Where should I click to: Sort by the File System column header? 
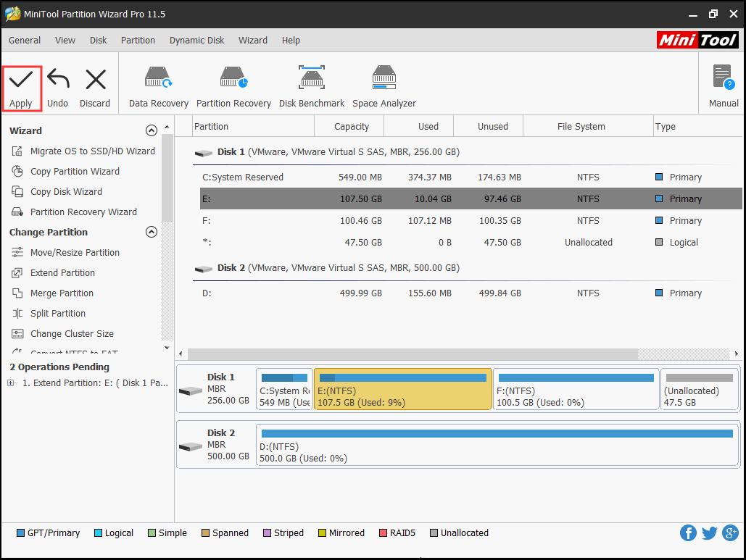coord(588,127)
